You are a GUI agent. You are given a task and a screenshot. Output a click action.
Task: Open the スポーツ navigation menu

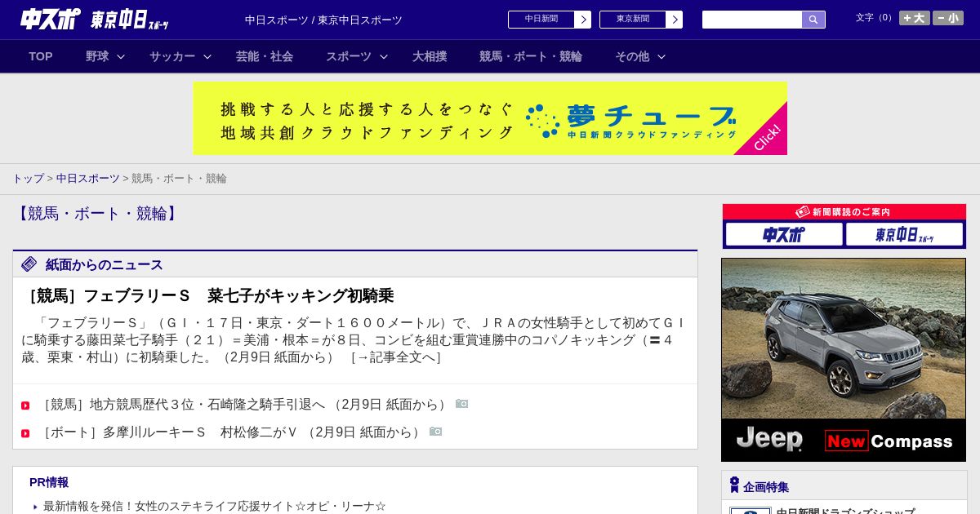pos(349,56)
